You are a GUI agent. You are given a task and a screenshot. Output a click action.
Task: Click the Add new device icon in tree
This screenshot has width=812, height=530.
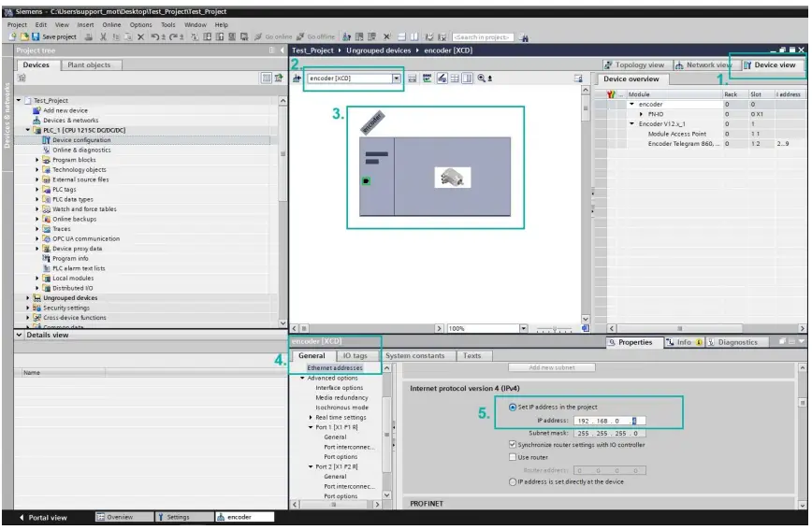[x=36, y=110]
